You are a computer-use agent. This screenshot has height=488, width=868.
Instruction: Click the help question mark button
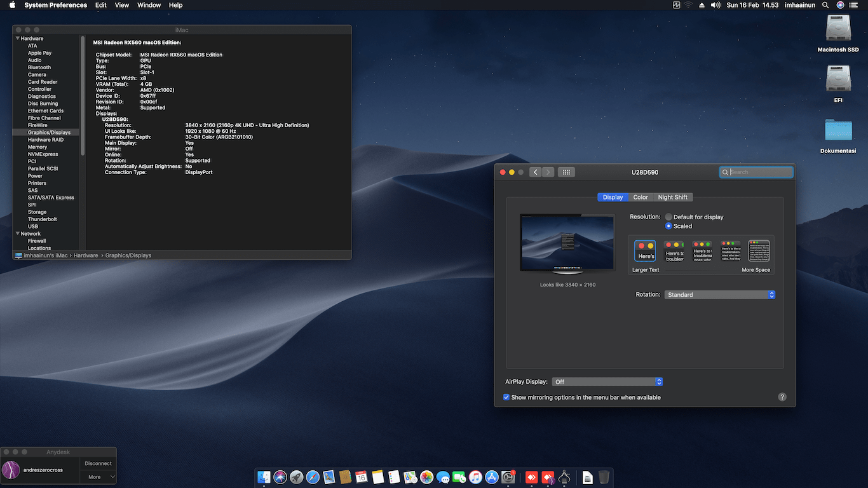pyautogui.click(x=782, y=397)
